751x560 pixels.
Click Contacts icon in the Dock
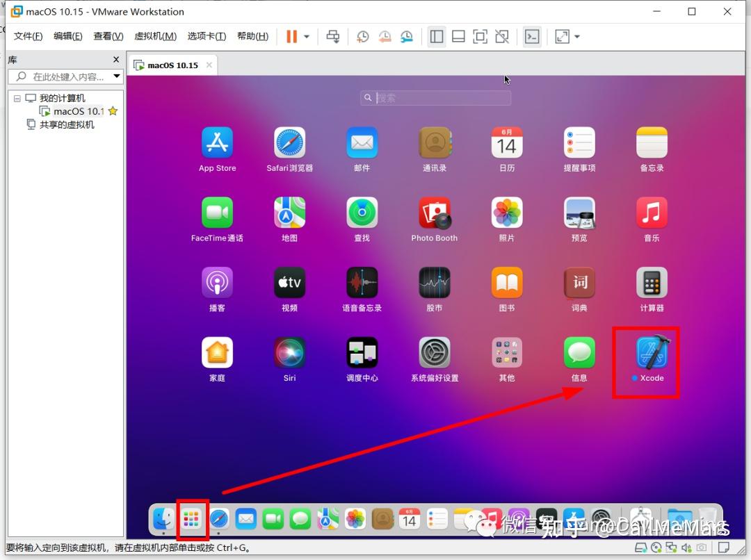tap(382, 519)
